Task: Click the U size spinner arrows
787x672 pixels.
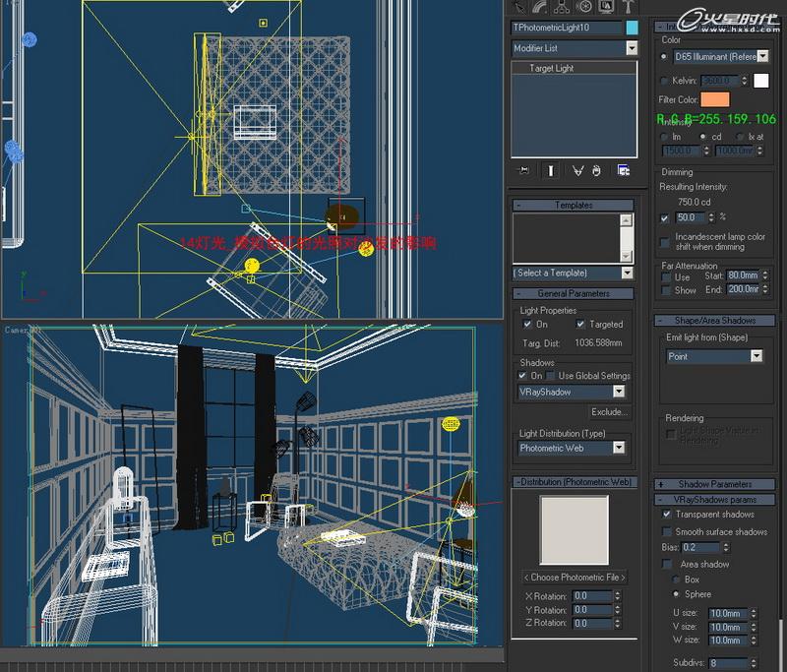Action: click(x=754, y=613)
